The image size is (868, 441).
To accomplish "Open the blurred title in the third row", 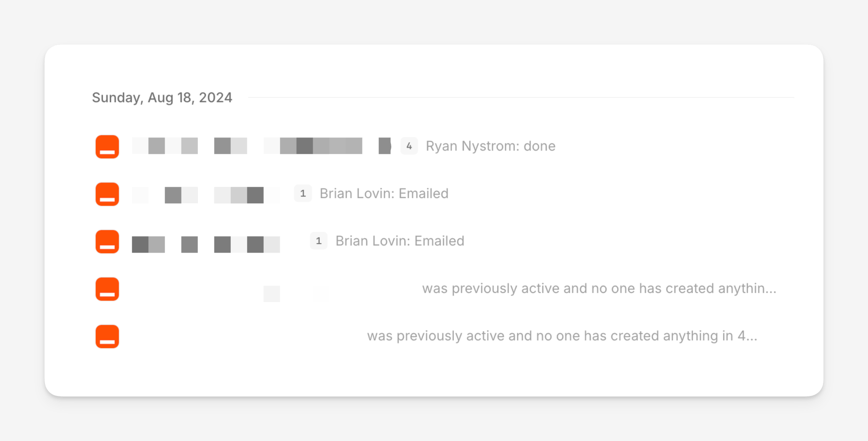I will (206, 244).
